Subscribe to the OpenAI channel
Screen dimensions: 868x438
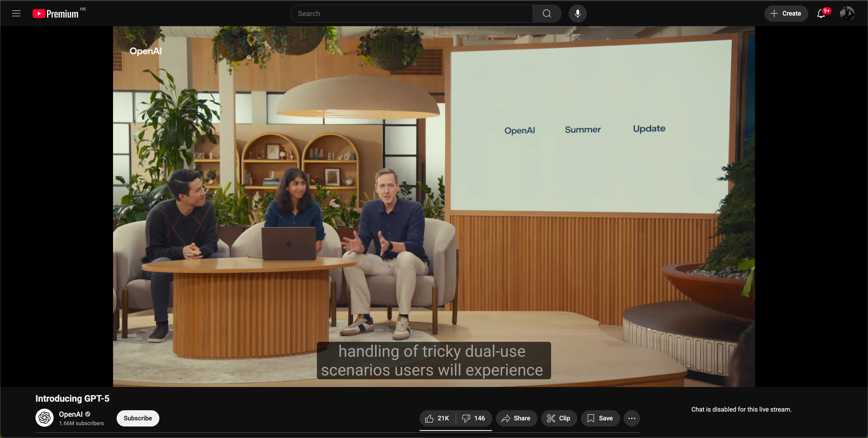137,418
